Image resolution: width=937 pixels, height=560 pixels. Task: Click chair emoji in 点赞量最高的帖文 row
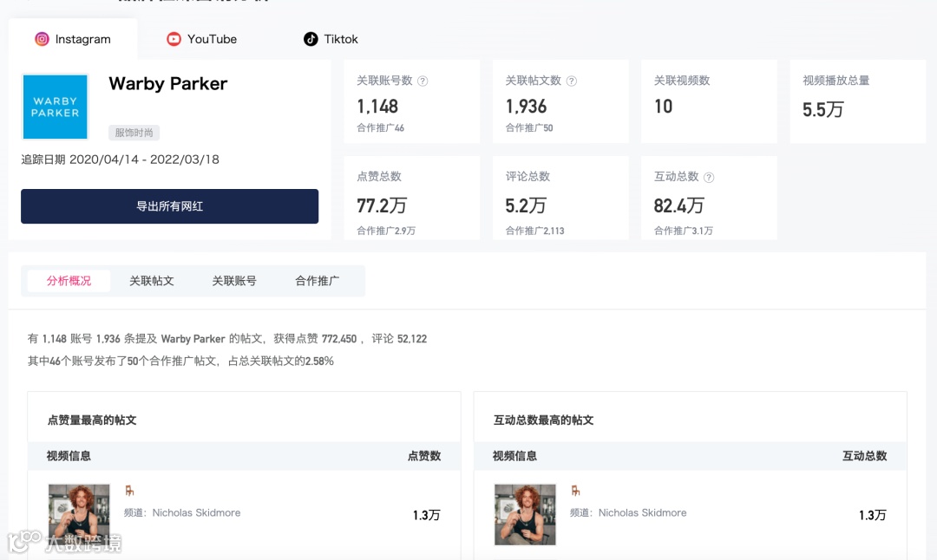129,491
